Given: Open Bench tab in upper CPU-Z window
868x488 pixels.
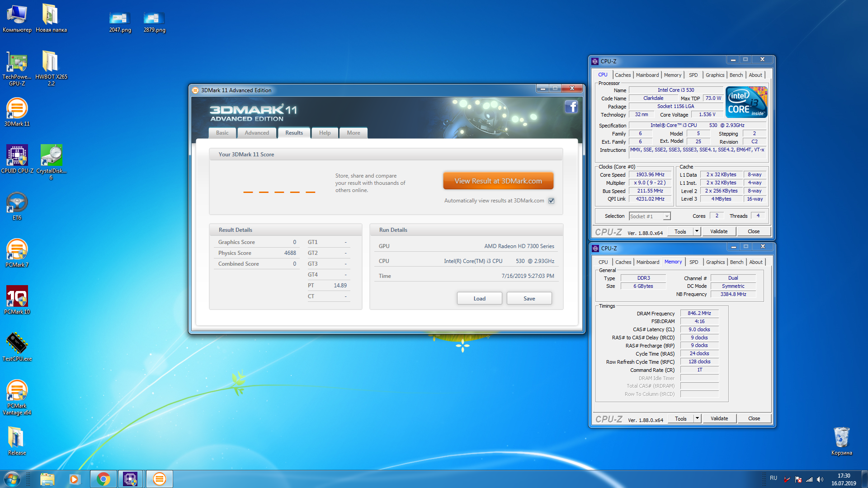Looking at the screenshot, I should 736,75.
